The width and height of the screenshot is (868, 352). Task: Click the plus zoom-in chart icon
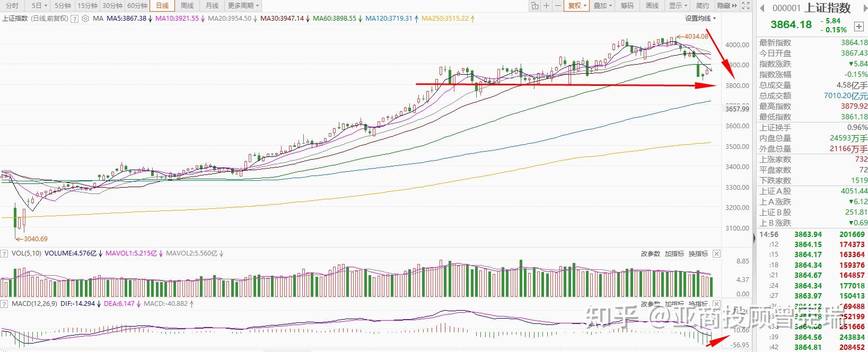click(x=547, y=6)
